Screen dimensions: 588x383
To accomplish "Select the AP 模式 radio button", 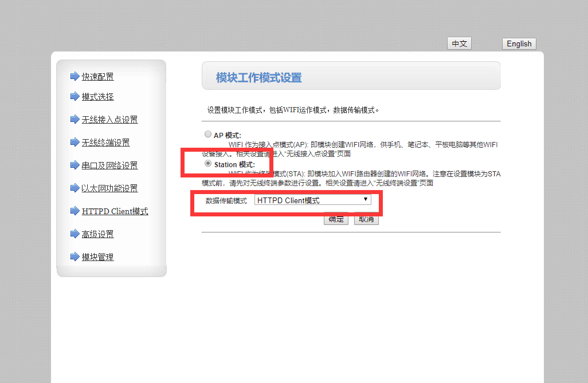I will pos(208,135).
